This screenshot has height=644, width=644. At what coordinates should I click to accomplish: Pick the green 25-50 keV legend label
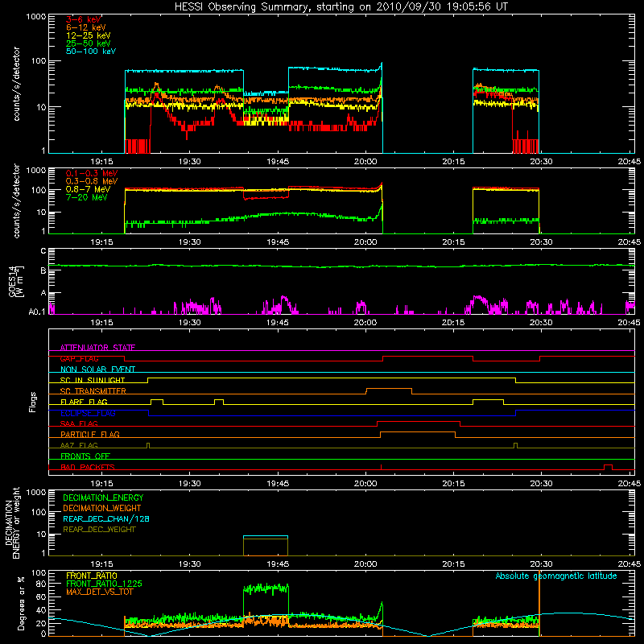(x=89, y=43)
